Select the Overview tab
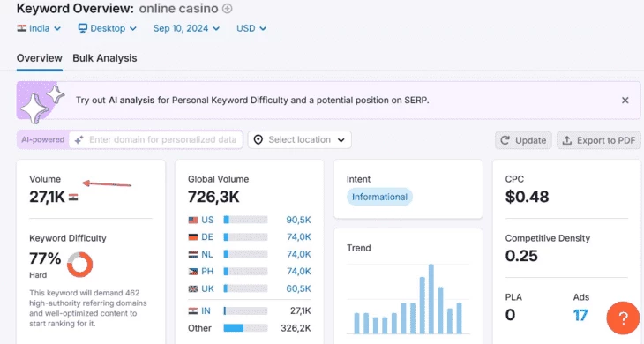644x344 pixels. [40, 58]
